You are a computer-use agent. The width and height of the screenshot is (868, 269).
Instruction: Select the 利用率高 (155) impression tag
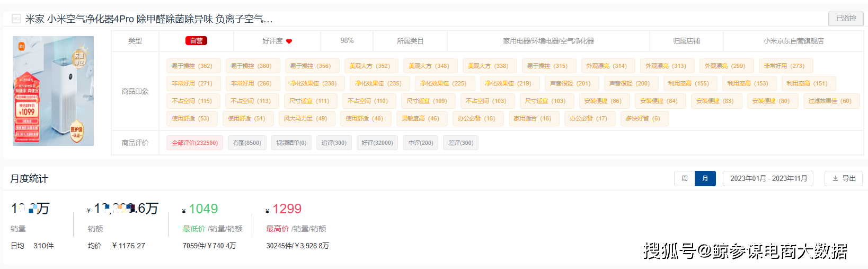click(x=689, y=83)
